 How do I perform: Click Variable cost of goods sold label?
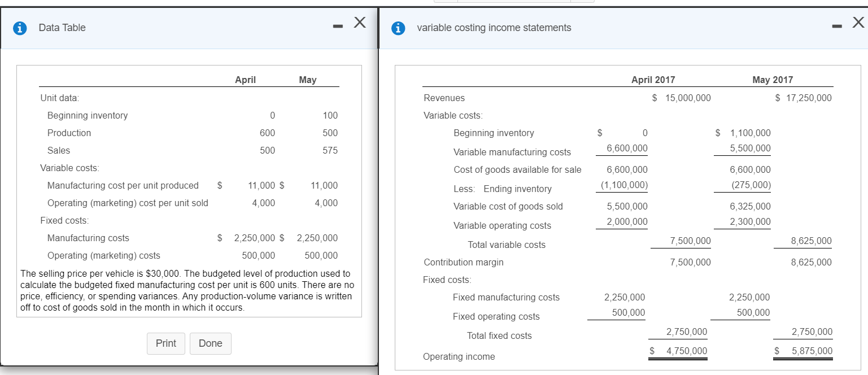click(x=508, y=206)
